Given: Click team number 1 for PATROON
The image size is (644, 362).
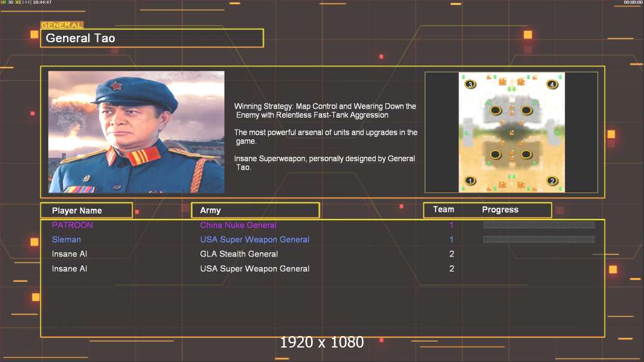Looking at the screenshot, I should (451, 225).
